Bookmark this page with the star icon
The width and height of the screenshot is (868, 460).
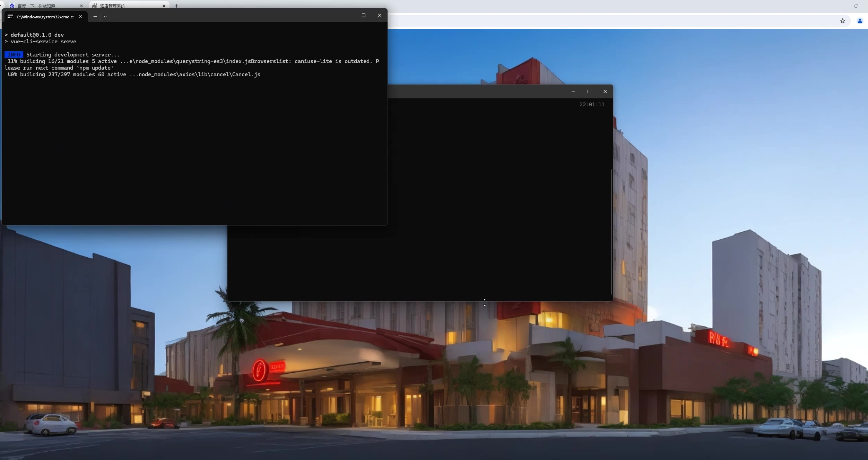click(x=842, y=21)
